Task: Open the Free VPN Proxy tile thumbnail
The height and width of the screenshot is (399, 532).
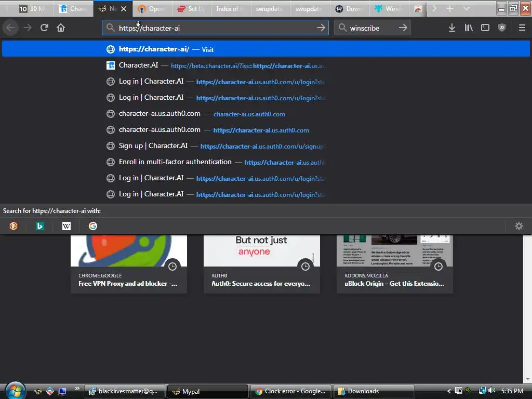Action: 129,250
